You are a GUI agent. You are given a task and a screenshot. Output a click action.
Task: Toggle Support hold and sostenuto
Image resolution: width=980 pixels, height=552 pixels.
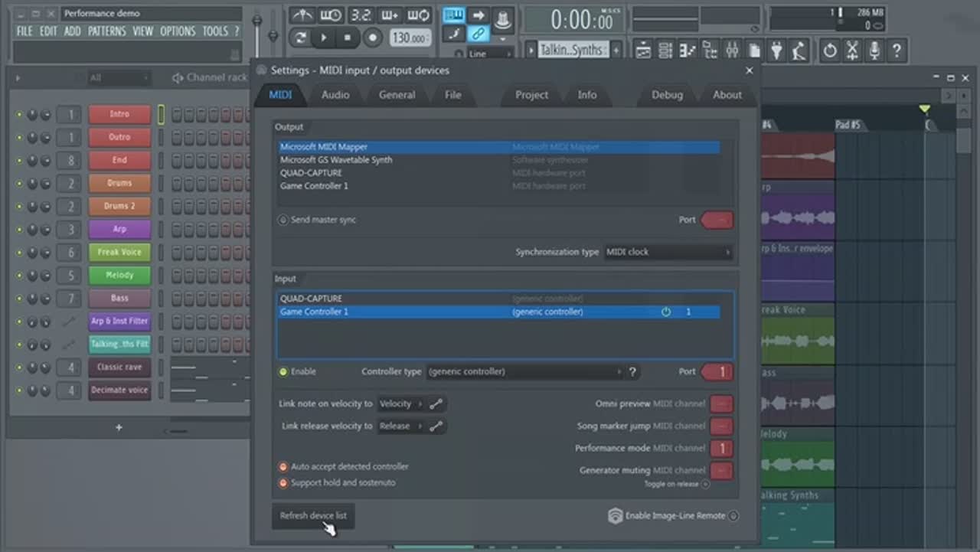click(x=283, y=483)
